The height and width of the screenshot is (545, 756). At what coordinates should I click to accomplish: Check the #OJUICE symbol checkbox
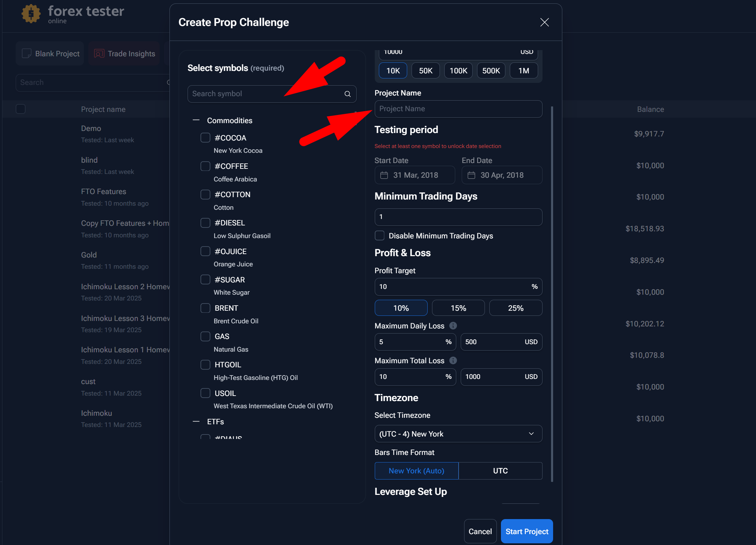tap(205, 251)
